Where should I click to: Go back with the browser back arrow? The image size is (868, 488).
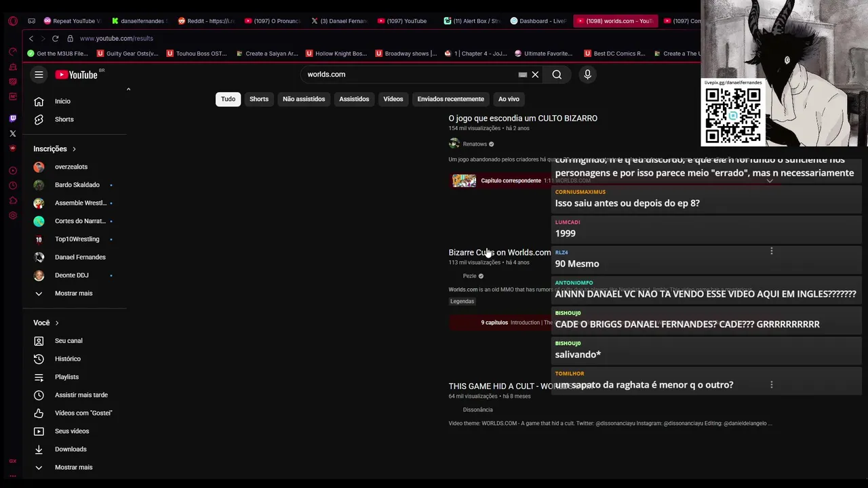tap(31, 39)
